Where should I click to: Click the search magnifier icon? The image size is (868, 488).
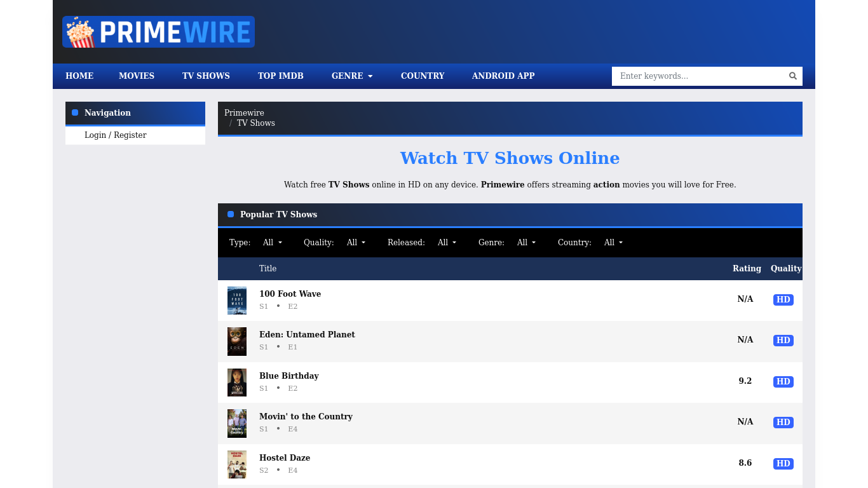tap(793, 76)
